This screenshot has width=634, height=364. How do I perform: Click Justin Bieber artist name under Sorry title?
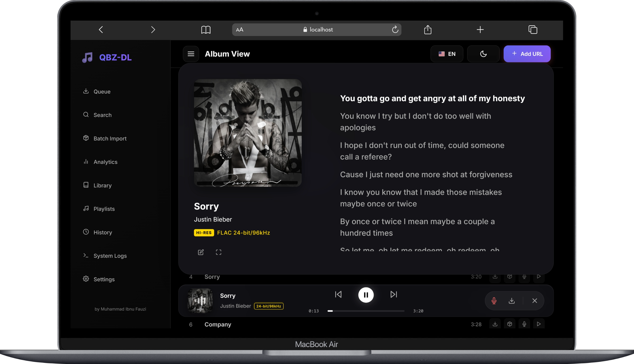[x=213, y=219]
